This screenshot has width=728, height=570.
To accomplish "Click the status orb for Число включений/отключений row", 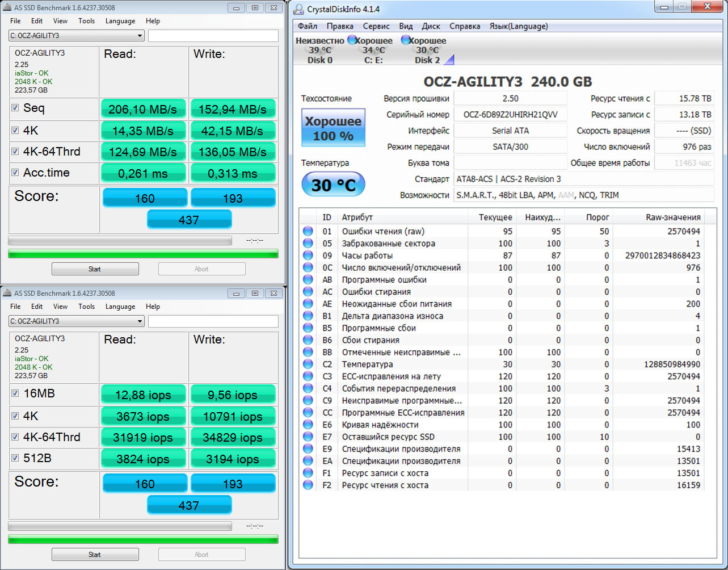I will pyautogui.click(x=308, y=267).
